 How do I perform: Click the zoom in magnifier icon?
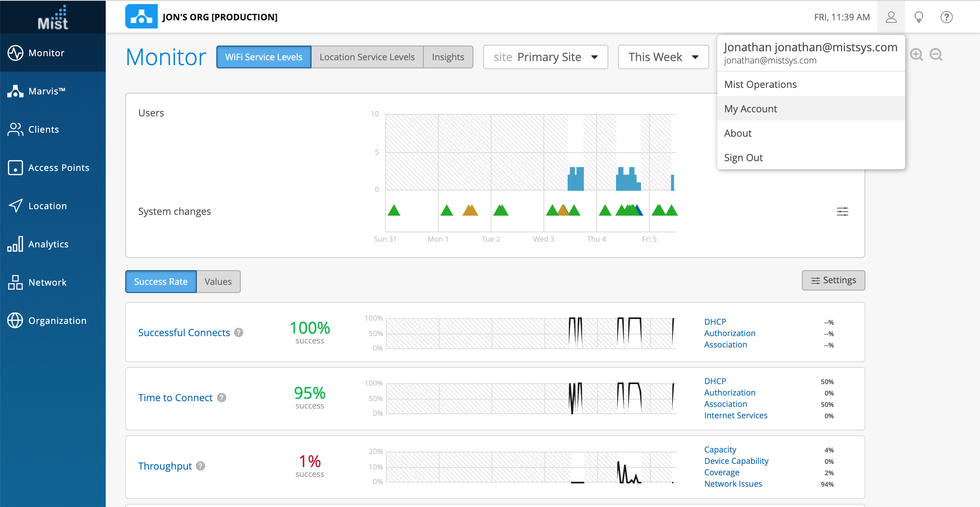coord(916,55)
